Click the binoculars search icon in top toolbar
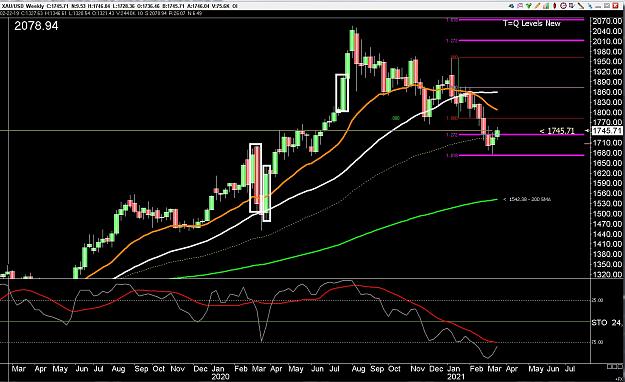This screenshot has width=625, height=382. [x=511, y=6]
